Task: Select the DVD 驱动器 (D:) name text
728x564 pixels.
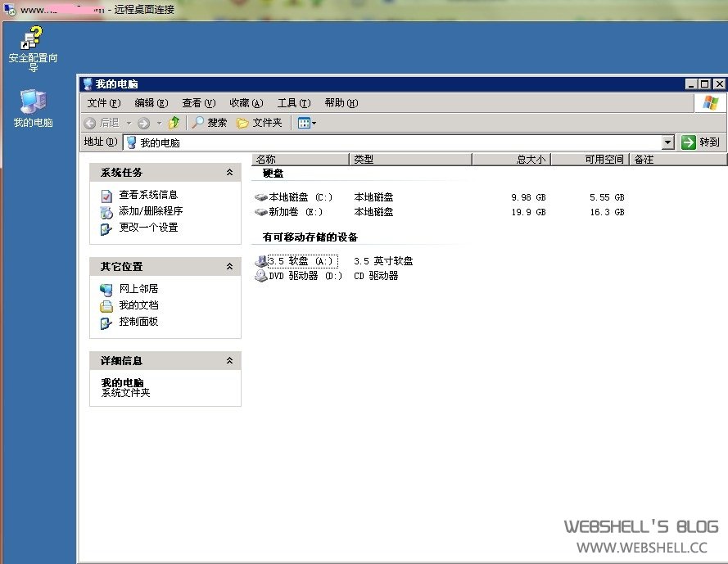Action: (x=305, y=276)
